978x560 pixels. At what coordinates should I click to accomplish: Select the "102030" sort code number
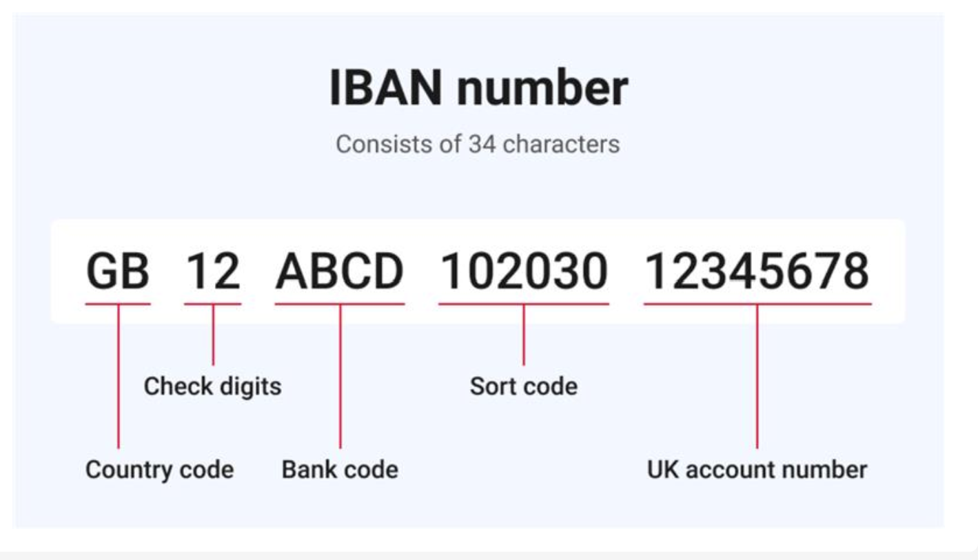click(524, 271)
